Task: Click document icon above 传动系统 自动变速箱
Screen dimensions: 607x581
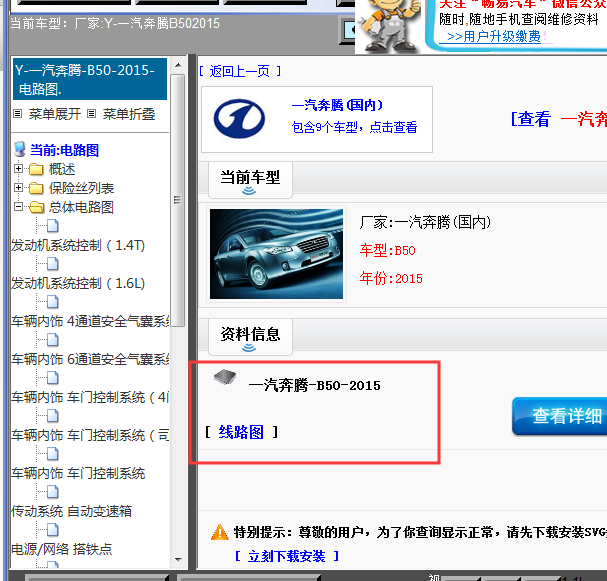Action: (x=53, y=492)
